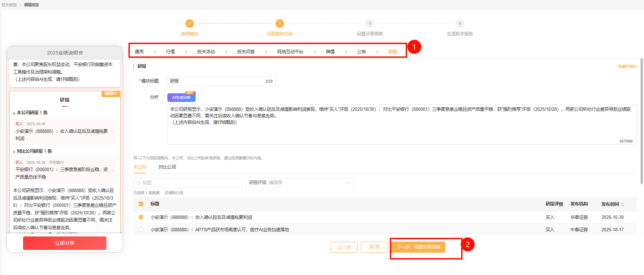Click the AI生成分析 button
The height and width of the screenshot is (275, 644).
(181, 97)
